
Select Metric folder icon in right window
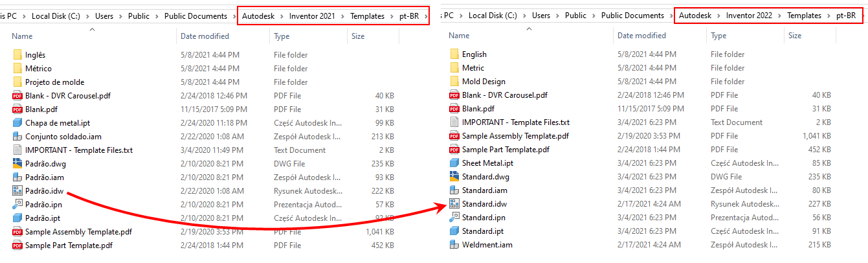pyautogui.click(x=454, y=68)
